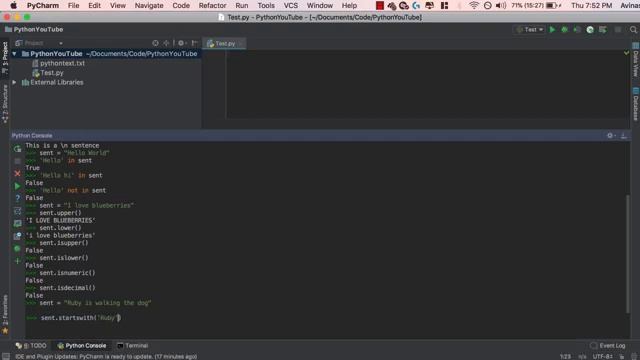The image size is (640, 360).
Task: Click the update notification in status bar
Action: 106,356
